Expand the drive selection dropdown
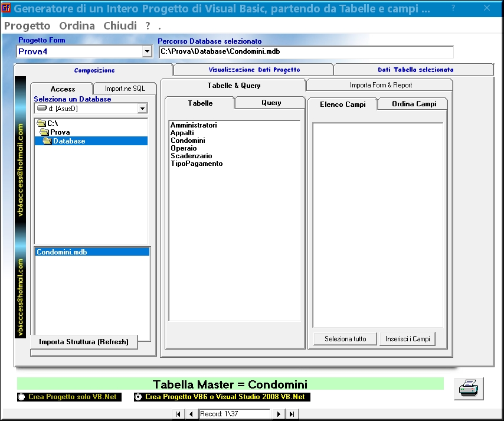This screenshot has width=504, height=421. click(142, 109)
